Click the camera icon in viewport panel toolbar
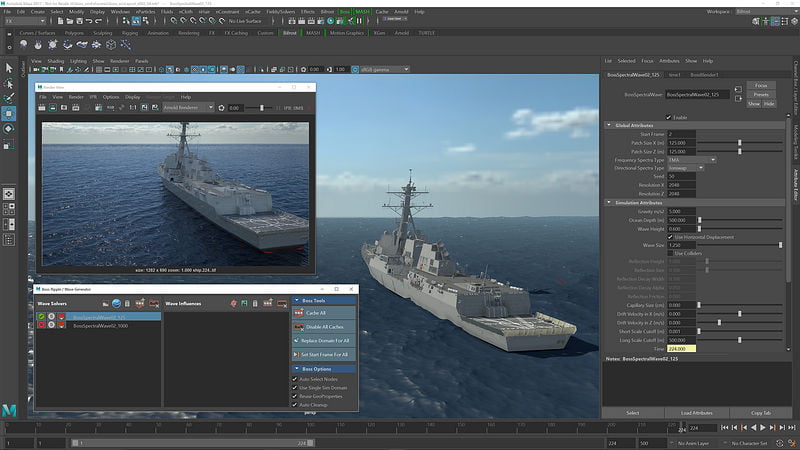Image resolution: width=800 pixels, height=450 pixels. [37, 69]
